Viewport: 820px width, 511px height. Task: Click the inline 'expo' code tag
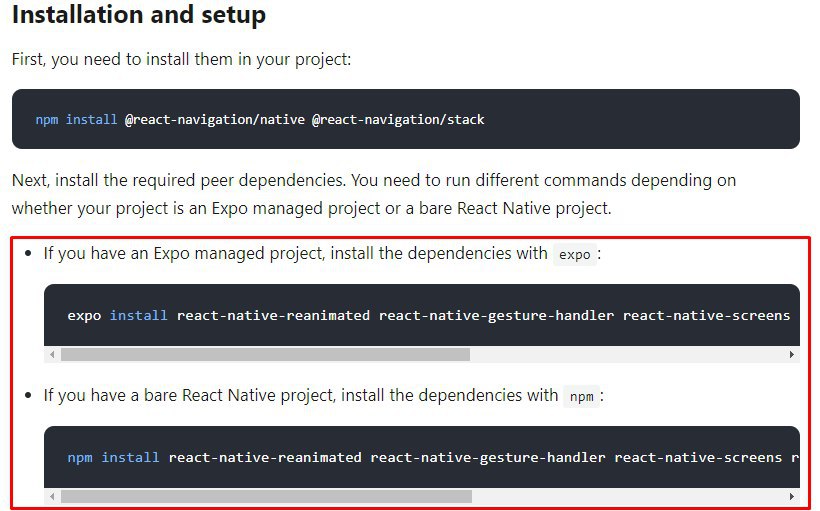(575, 255)
